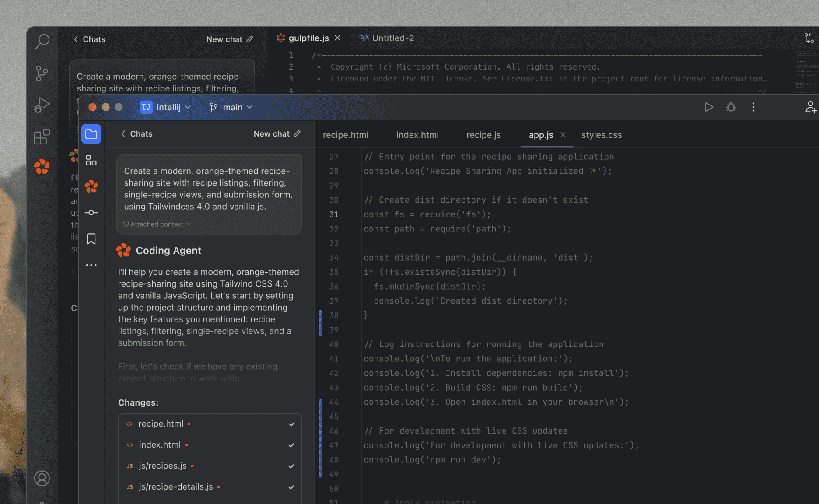Open the Bookmarks sidebar icon
Screen dimensions: 819x504
pyautogui.click(x=91, y=239)
